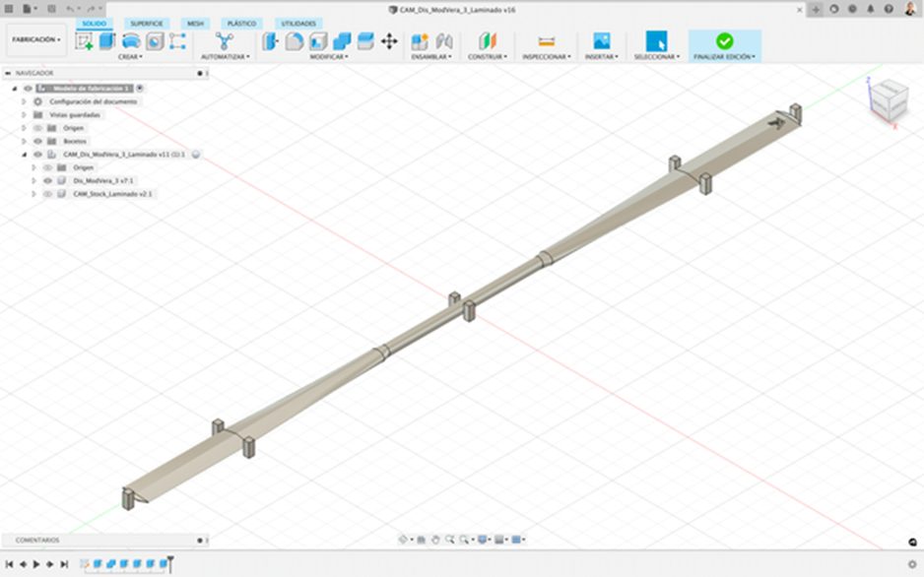The image size is (924, 577).
Task: Toggle visibility of top-level Origen folder
Action: tap(37, 128)
